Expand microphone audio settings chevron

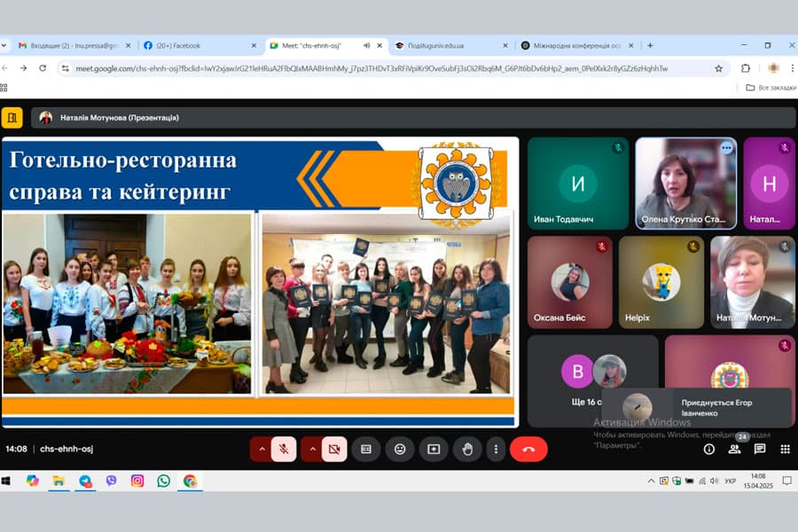point(261,449)
